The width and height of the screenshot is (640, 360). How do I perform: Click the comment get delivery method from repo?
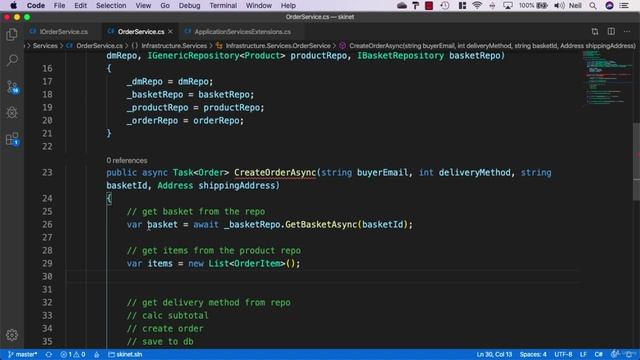pos(209,302)
